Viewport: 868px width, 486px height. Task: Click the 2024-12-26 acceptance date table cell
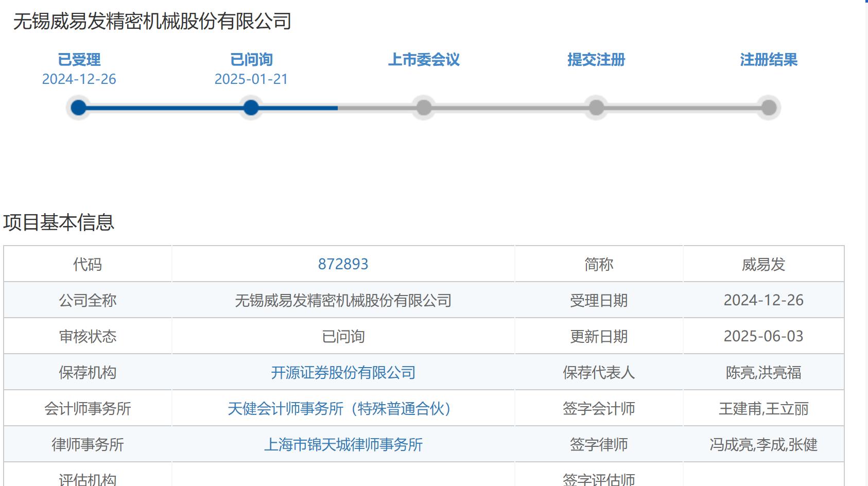point(763,300)
